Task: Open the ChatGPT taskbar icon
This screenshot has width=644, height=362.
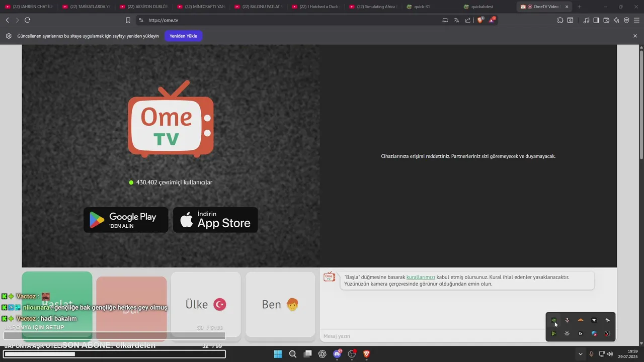Action: pyautogui.click(x=323, y=354)
